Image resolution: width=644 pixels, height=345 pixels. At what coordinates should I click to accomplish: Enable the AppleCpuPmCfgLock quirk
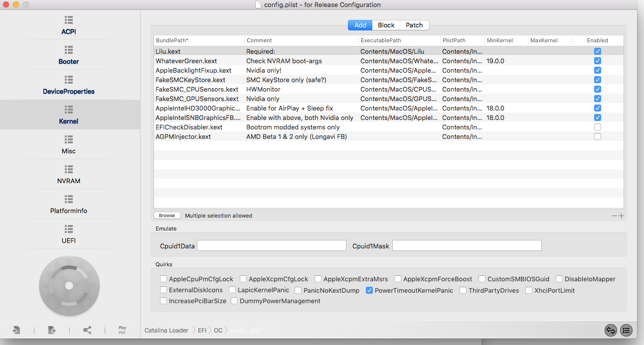point(163,279)
